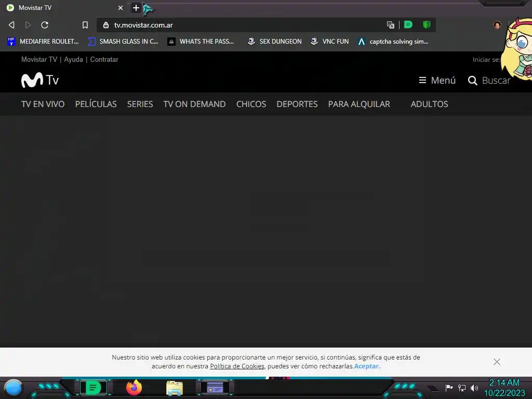This screenshot has width=532, height=399.
Task: Go to TV EN VIVO section
Action: click(43, 104)
